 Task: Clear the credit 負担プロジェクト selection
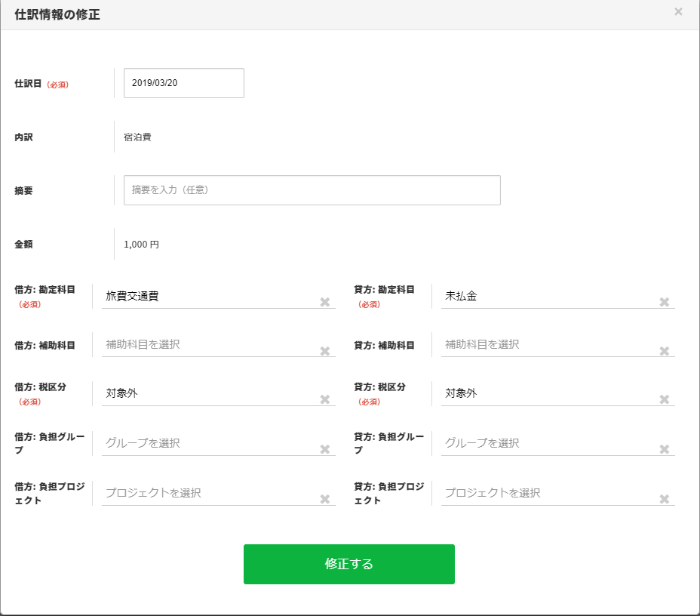click(665, 499)
